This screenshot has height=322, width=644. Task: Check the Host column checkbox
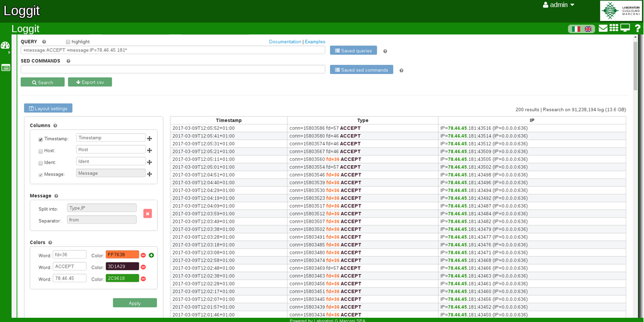tap(41, 151)
